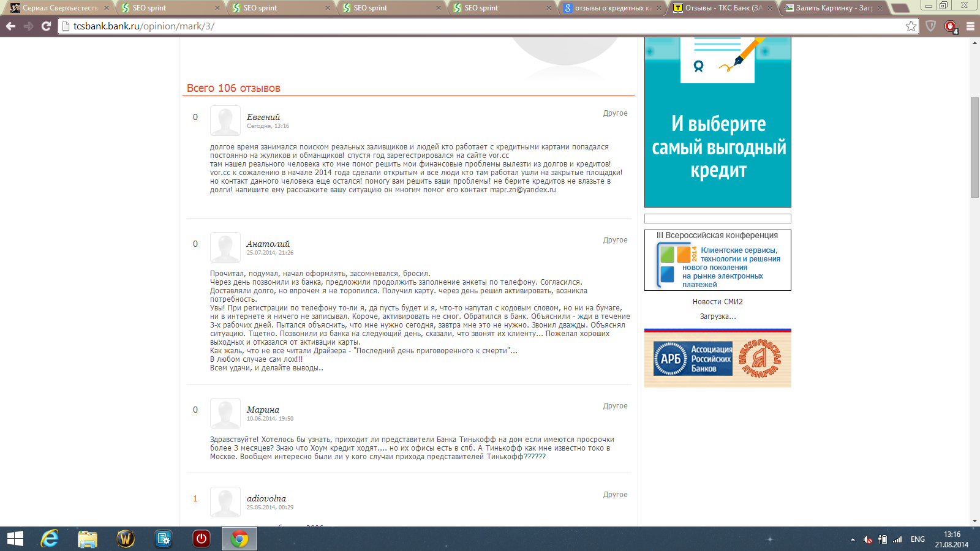This screenshot has height=551, width=980.
Task: Click date 10.06.2014, 19:50 under Марина
Action: click(x=270, y=419)
